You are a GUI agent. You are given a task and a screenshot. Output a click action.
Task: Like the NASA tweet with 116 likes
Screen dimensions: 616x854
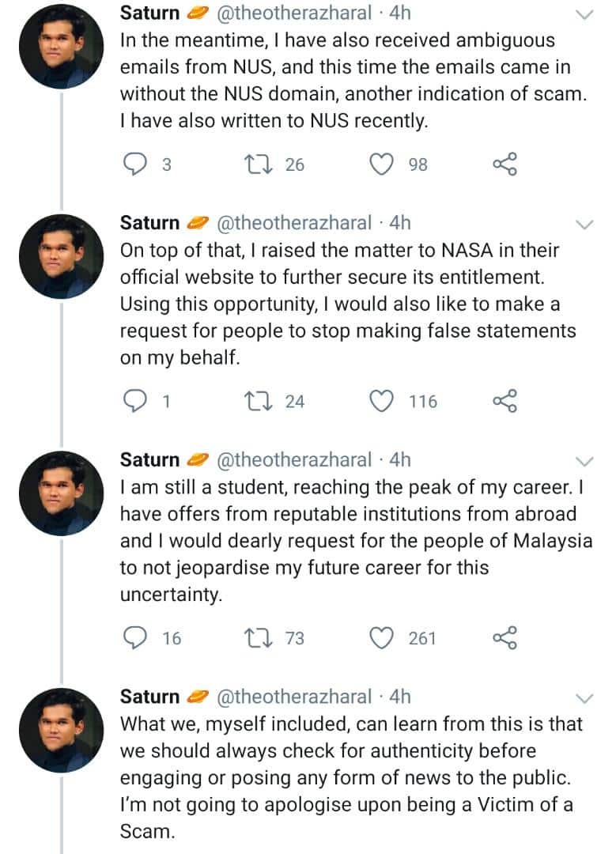point(381,401)
